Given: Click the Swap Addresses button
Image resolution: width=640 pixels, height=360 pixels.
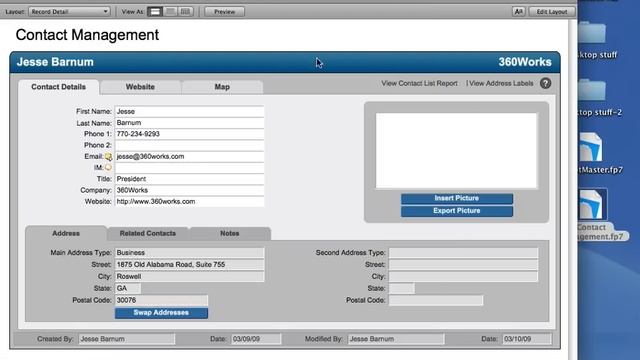Looking at the screenshot, I should coord(161,313).
